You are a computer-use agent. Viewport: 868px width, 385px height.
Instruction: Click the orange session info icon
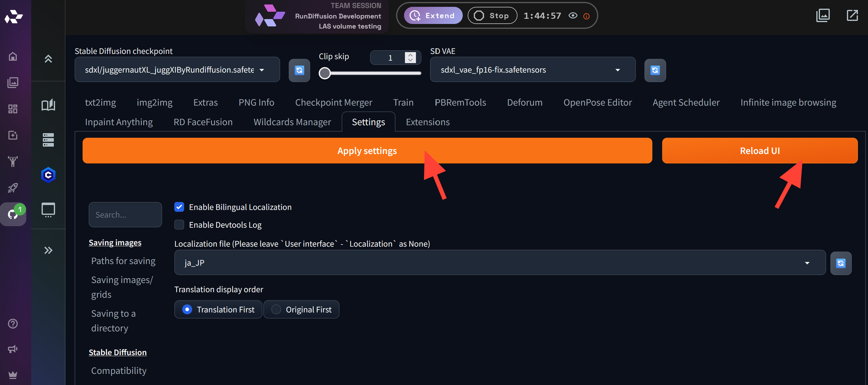point(586,16)
